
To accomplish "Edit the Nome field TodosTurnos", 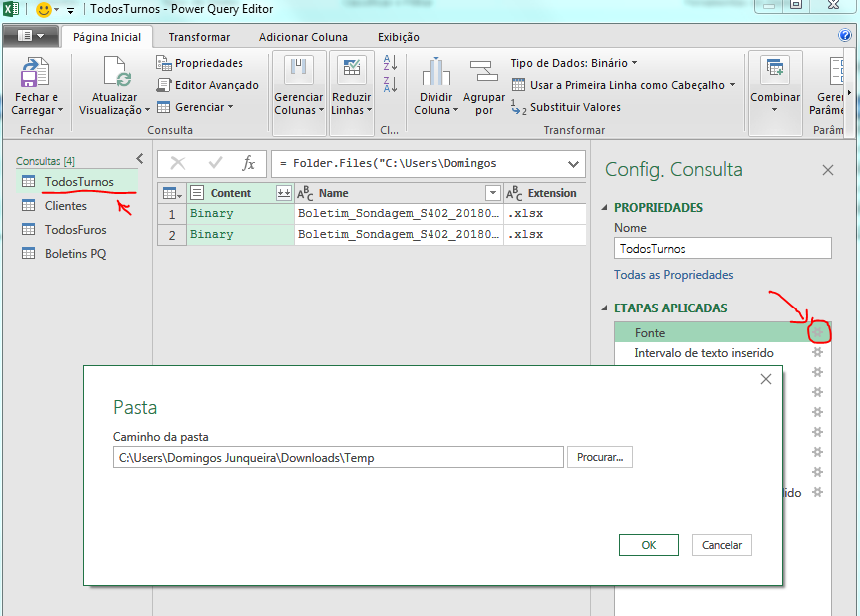I will tap(722, 249).
